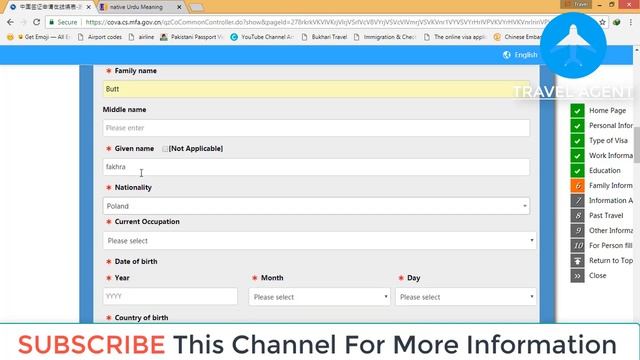Select step 7 Information icon
The height and width of the screenshot is (360, 640).
click(577, 200)
